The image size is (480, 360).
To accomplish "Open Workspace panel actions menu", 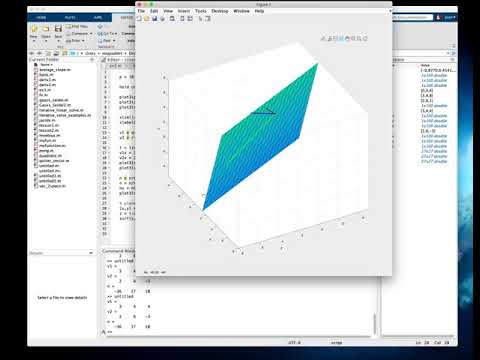I will tap(453, 60).
